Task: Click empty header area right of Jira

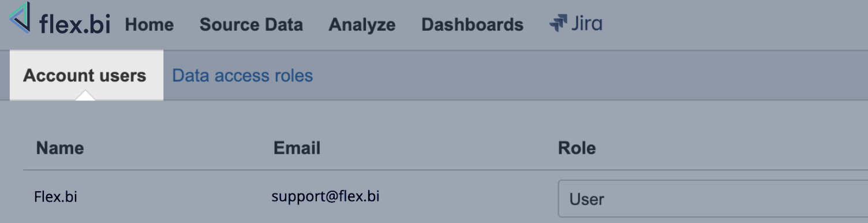Action: [x=733, y=24]
